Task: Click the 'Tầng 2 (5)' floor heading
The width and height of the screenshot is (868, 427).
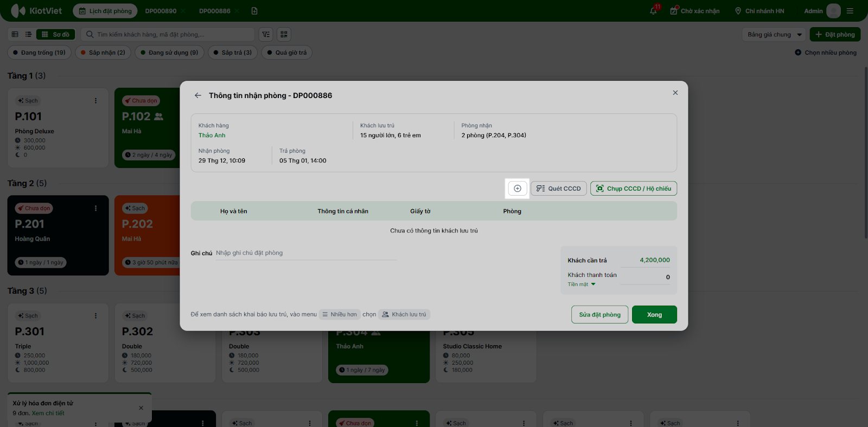Action: [x=27, y=183]
